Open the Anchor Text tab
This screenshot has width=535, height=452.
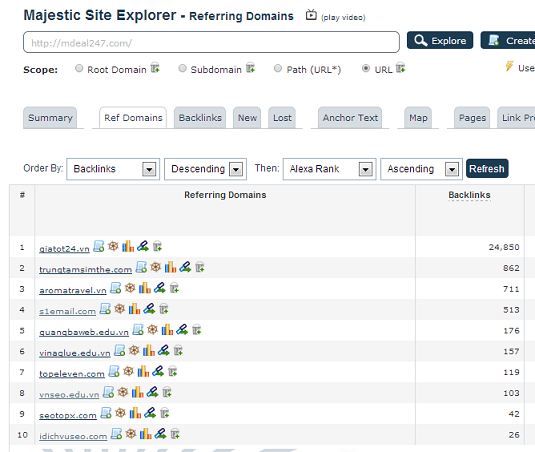[350, 118]
